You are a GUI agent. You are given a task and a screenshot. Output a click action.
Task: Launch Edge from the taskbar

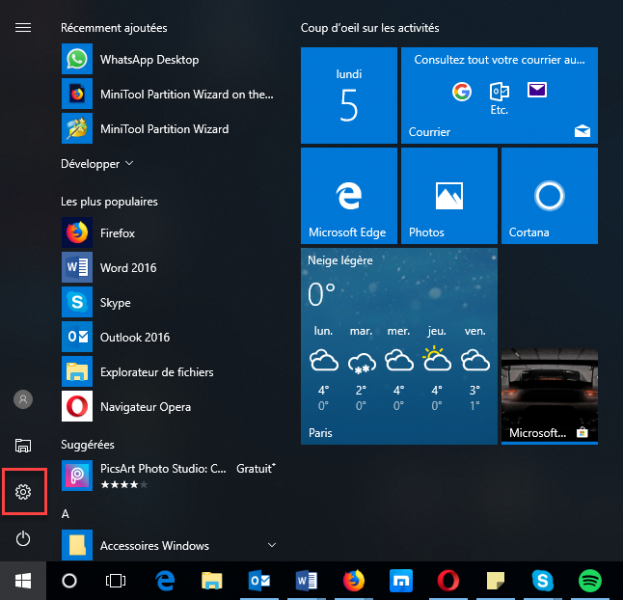[165, 581]
